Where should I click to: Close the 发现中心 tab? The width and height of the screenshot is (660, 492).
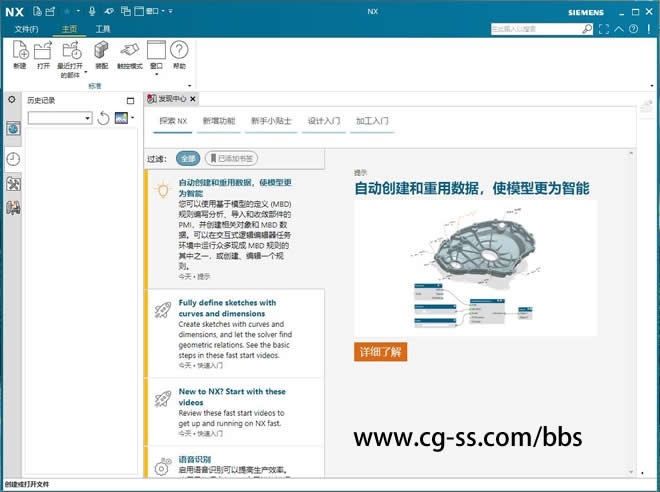coord(193,99)
